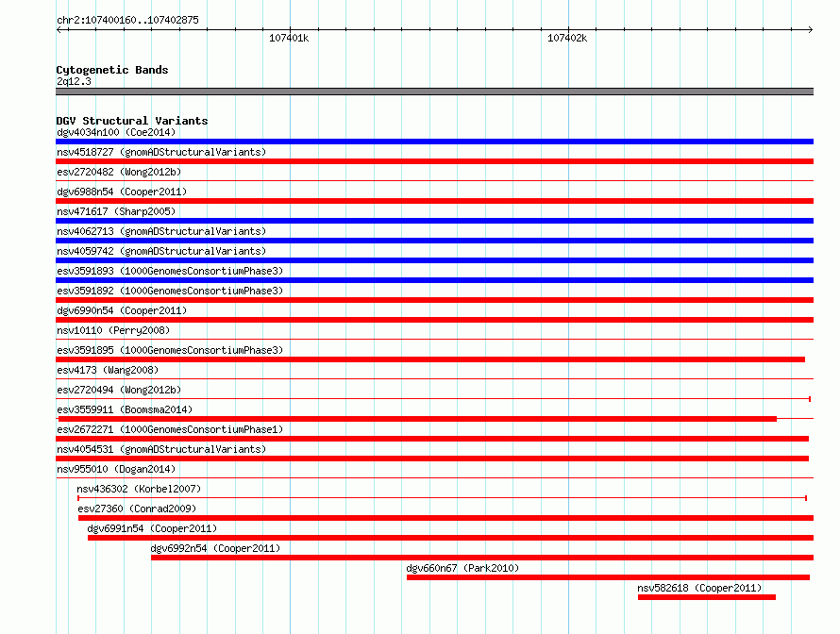Select nsv4062713 (gnomADStructuralVariants) label
Screen dimensions: 840x634
coord(161,231)
